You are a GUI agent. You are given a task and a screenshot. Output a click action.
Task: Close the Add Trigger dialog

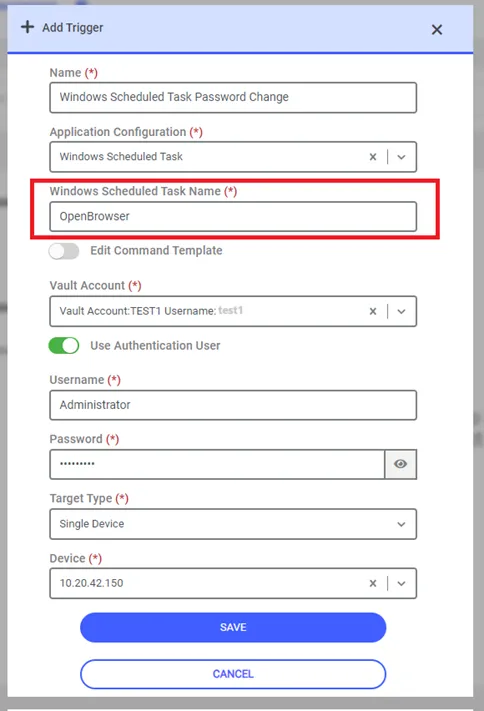(437, 30)
